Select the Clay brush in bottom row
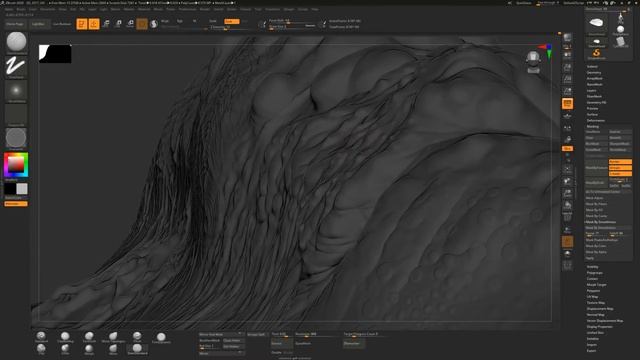The height and width of the screenshot is (360, 640). (41, 349)
